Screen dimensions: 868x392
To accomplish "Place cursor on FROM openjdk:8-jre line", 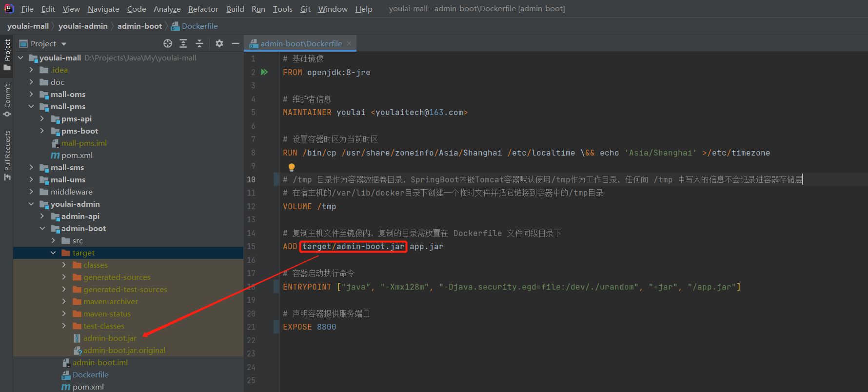I will [x=326, y=72].
